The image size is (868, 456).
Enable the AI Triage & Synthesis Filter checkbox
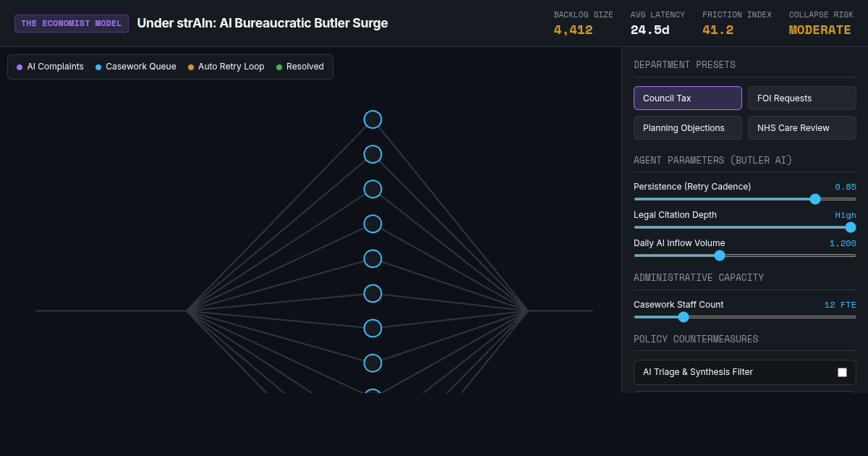tap(842, 372)
